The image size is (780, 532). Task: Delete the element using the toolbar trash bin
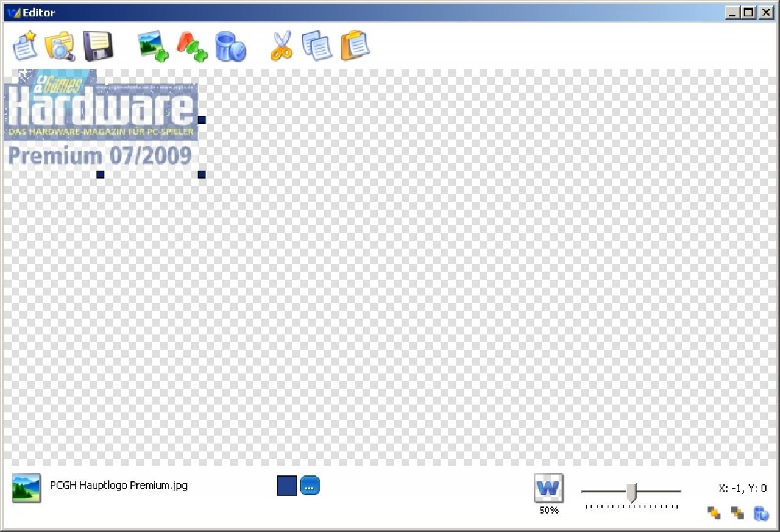(230, 46)
